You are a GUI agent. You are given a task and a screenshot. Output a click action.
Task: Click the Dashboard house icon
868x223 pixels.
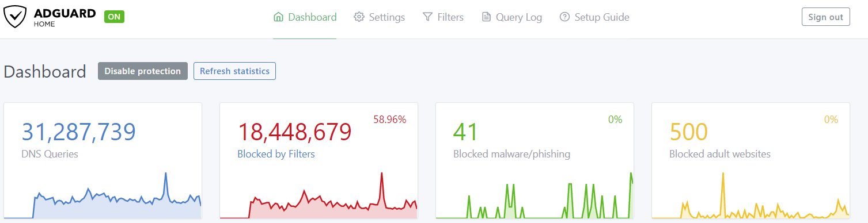tap(278, 17)
